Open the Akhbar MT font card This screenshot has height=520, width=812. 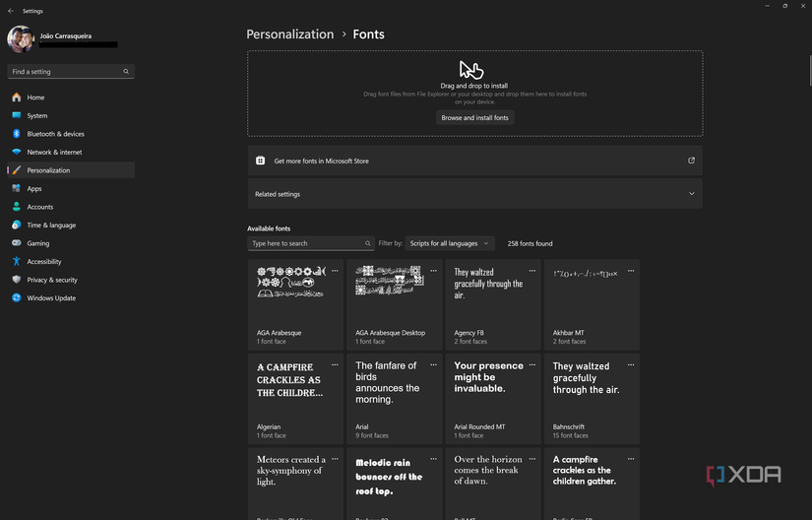[592, 305]
